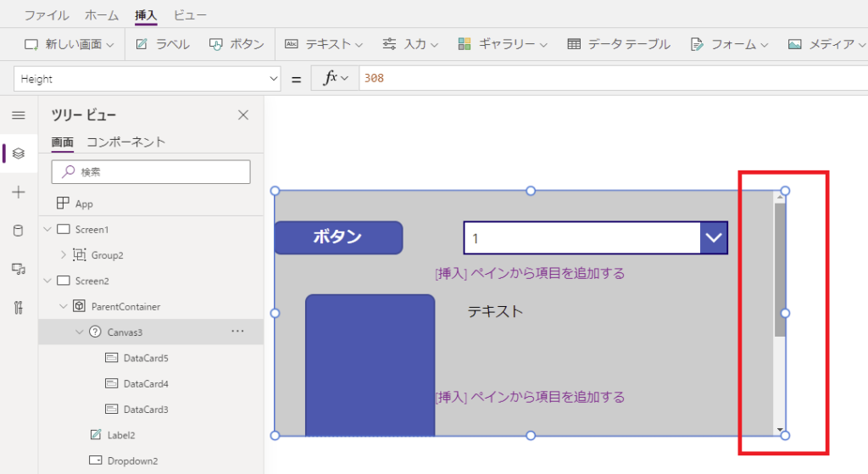This screenshot has height=474, width=868.
Task: Select Canvas3 in the tree view
Action: click(x=125, y=332)
